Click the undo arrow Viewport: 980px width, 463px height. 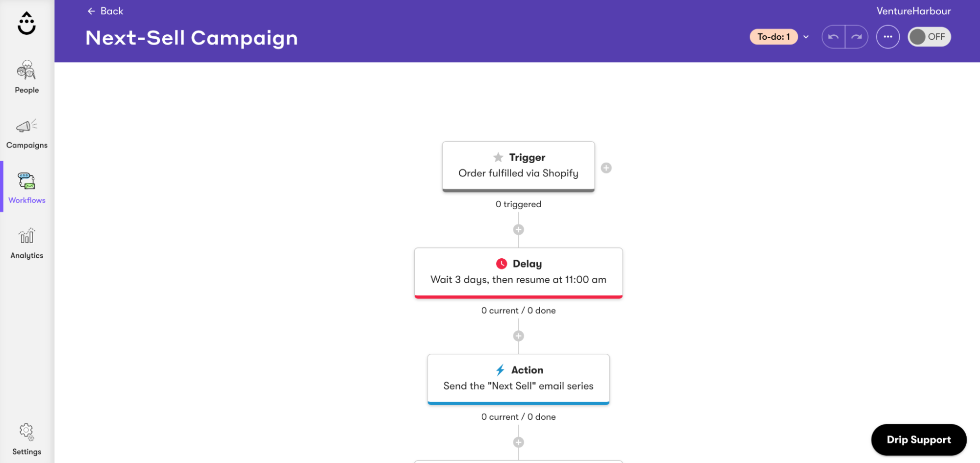click(833, 37)
